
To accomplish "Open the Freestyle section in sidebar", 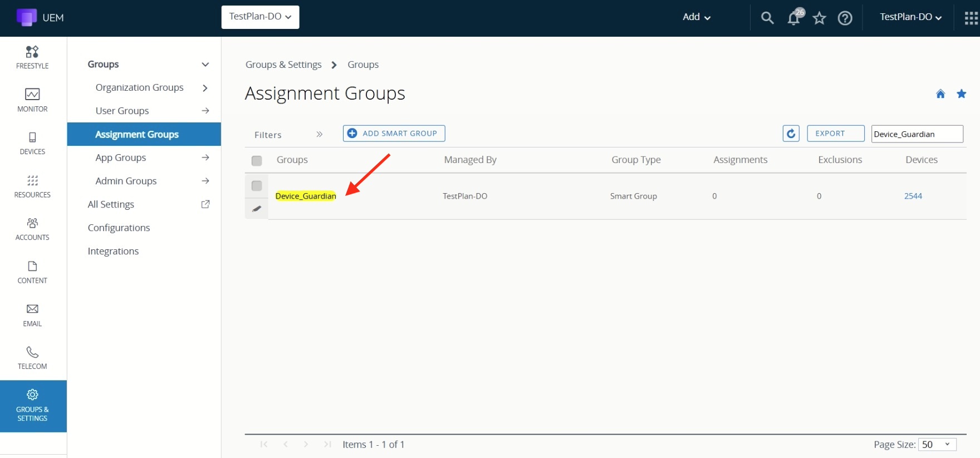I will [32, 57].
